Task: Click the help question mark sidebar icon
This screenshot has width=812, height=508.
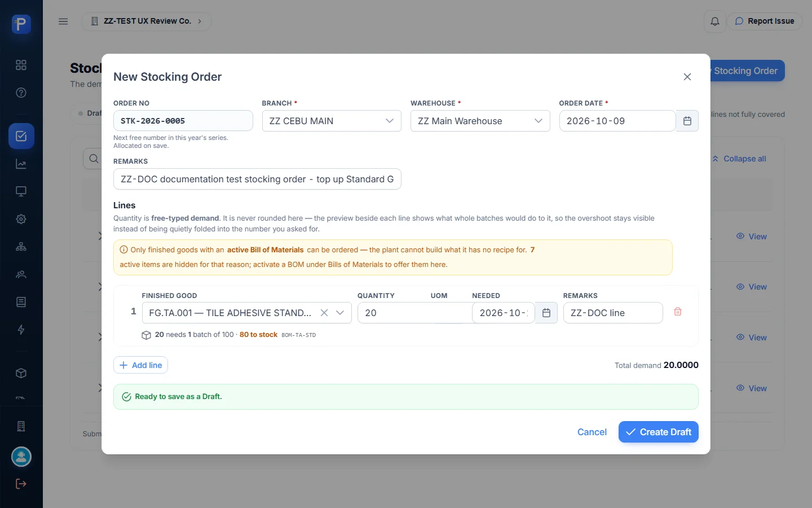Action: point(21,93)
